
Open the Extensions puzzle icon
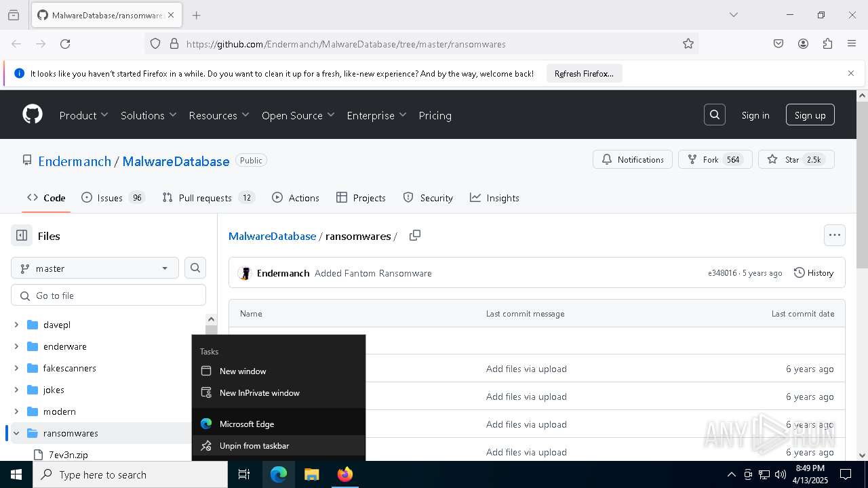tap(827, 43)
